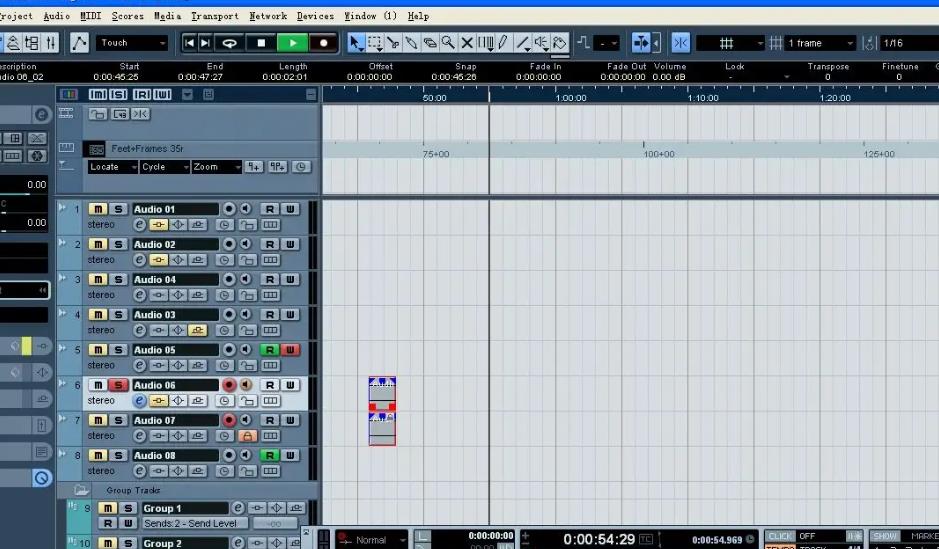Stop playback with the Stop button
The width and height of the screenshot is (939, 549).
[261, 43]
